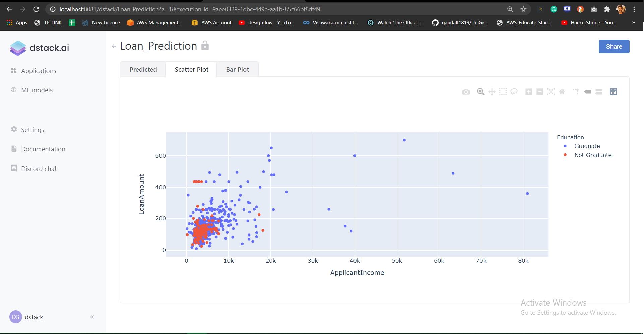The width and height of the screenshot is (644, 334).
Task: Switch to the Predicted tab
Action: pos(143,69)
